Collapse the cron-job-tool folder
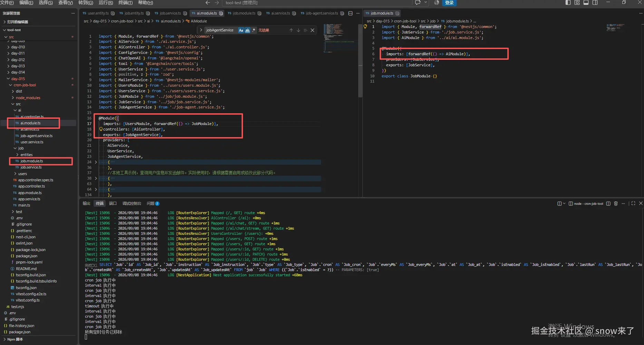 coord(25,85)
